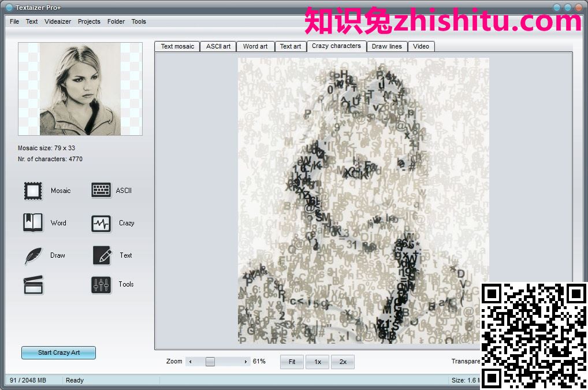Open the Text menu
Viewport: 588px width, 390px height.
(x=32, y=21)
